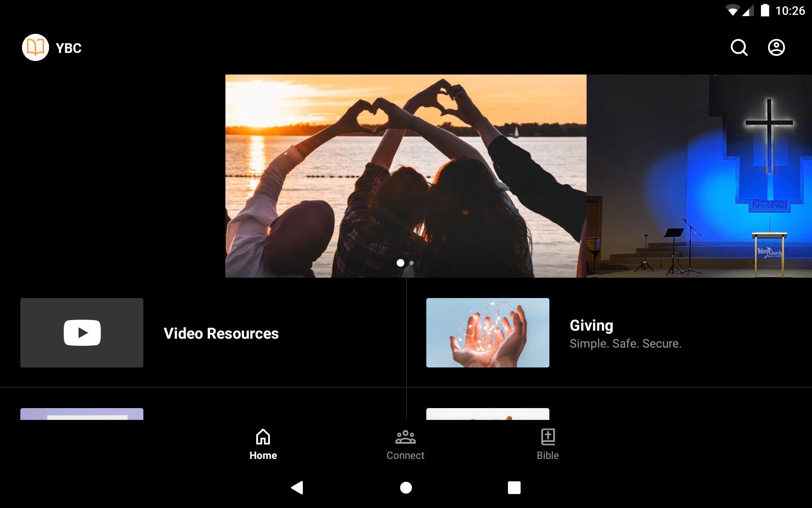Switch to the Connect tab label
Image resolution: width=812 pixels, height=508 pixels.
coord(405,456)
